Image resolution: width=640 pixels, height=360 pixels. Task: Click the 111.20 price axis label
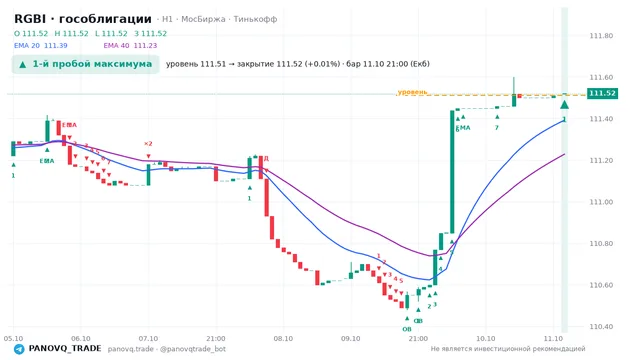click(601, 160)
